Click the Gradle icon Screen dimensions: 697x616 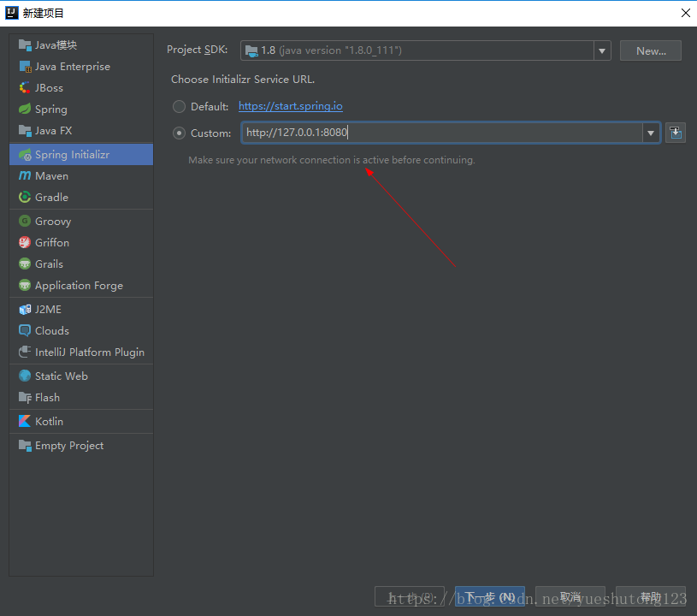point(25,197)
